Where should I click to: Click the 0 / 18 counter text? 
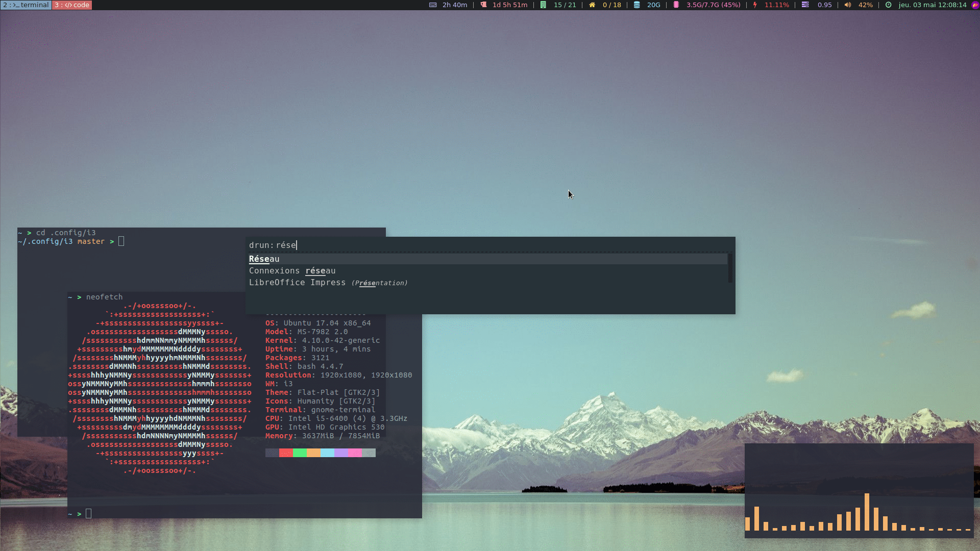tap(611, 5)
